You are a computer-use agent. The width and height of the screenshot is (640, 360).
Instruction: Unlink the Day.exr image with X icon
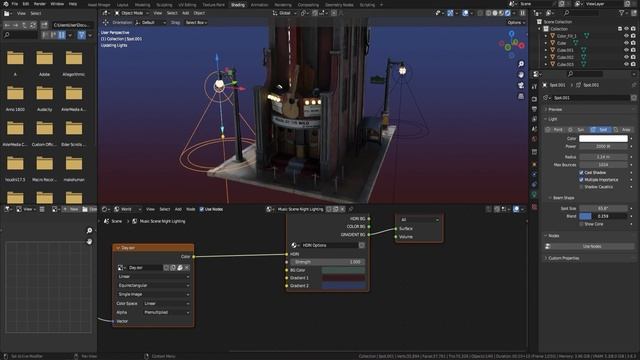click(x=187, y=268)
